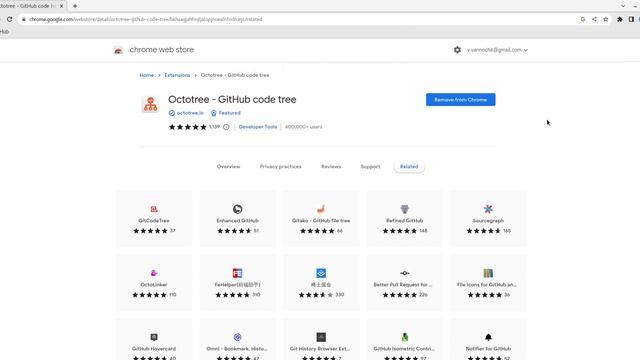Click the FeHelper extension icon
Image resolution: width=640 pixels, height=360 pixels.
238,273
